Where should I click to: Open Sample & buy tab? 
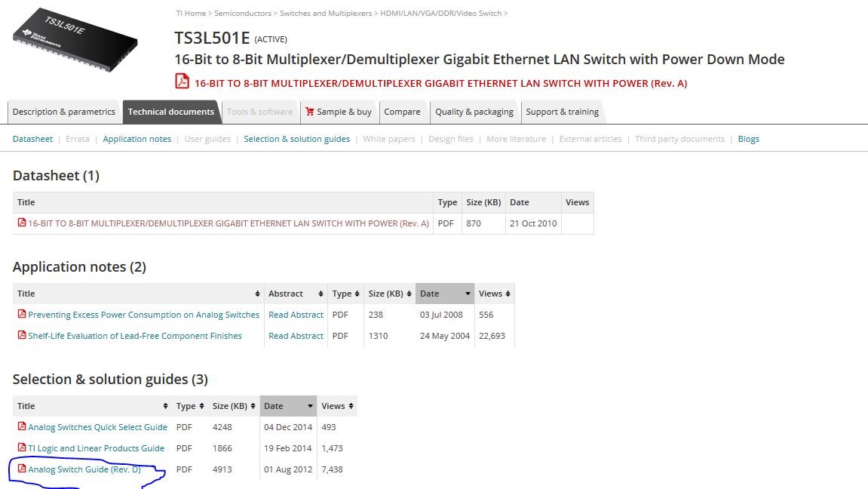pos(339,112)
